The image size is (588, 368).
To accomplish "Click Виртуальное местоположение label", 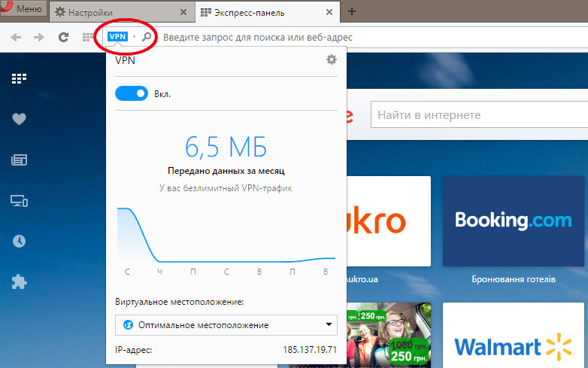I will coord(180,302).
